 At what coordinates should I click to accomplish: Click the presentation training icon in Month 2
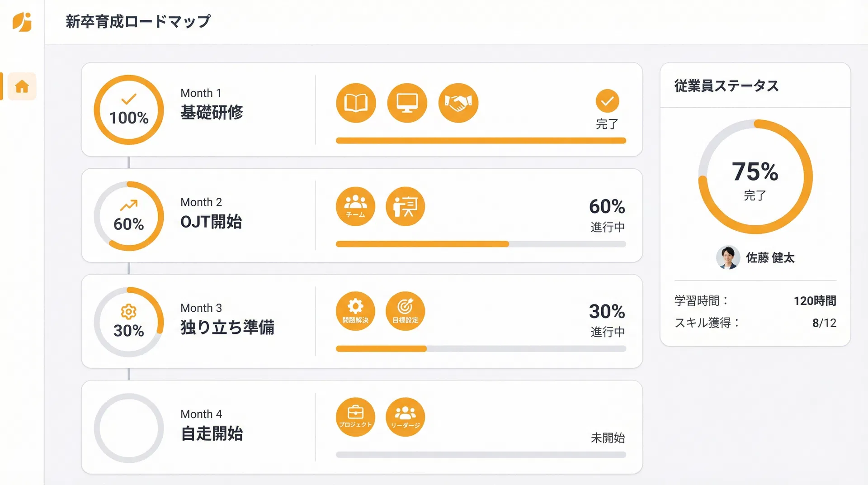coord(405,206)
